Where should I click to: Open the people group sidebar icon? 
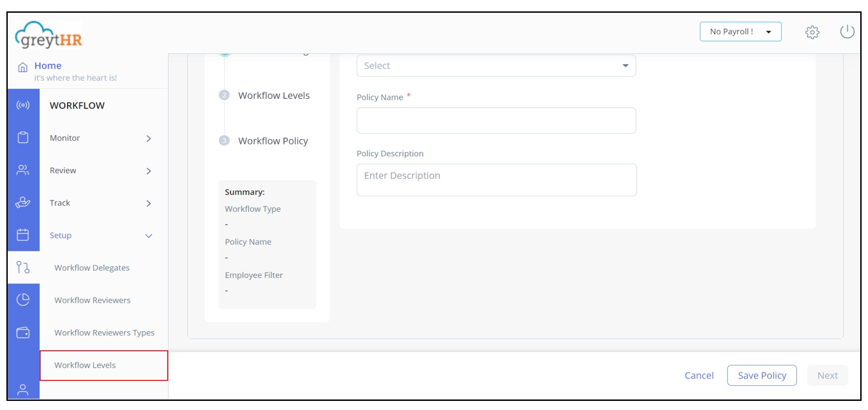tap(23, 170)
